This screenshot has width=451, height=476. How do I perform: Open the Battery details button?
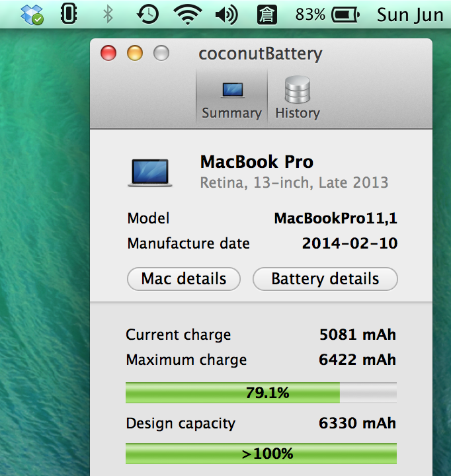coord(325,279)
